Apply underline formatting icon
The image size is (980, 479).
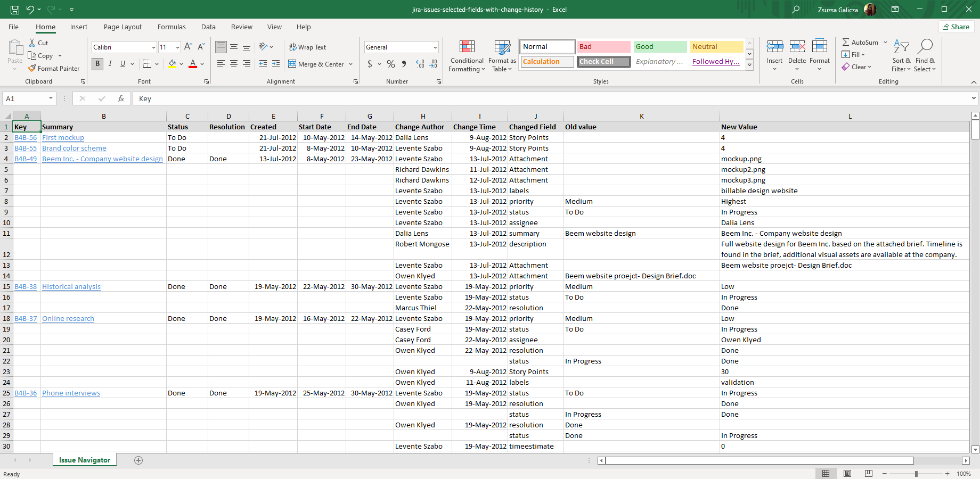tap(123, 64)
